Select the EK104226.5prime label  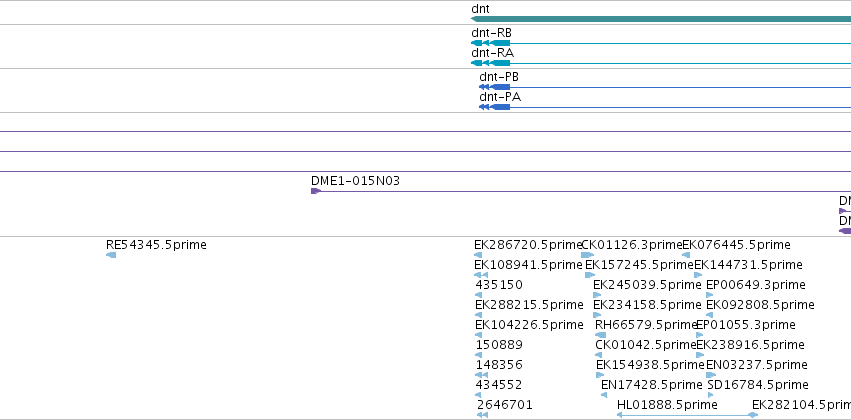(x=529, y=325)
